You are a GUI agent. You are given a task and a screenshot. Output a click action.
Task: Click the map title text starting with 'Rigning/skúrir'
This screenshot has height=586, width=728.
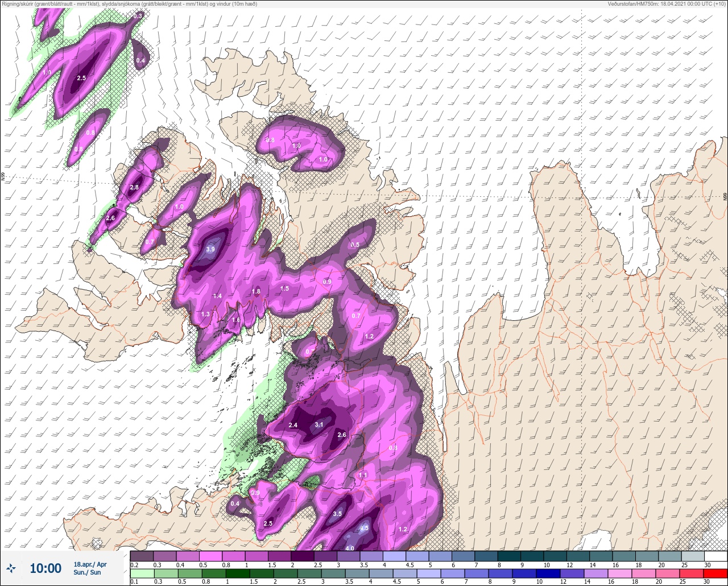point(130,4)
